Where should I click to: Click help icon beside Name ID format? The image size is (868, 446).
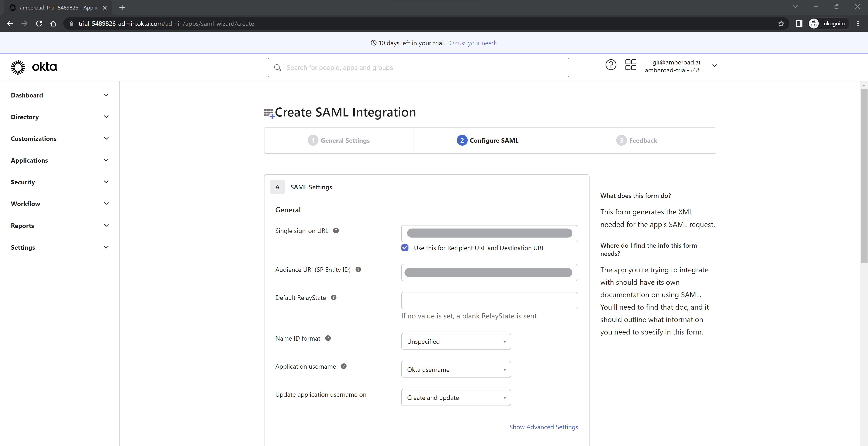[x=328, y=338]
